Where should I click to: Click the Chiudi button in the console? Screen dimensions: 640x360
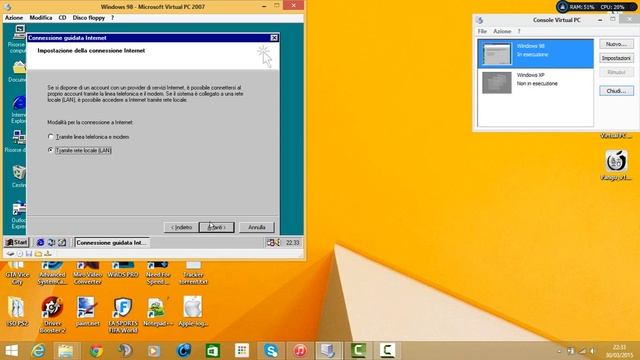click(x=616, y=91)
